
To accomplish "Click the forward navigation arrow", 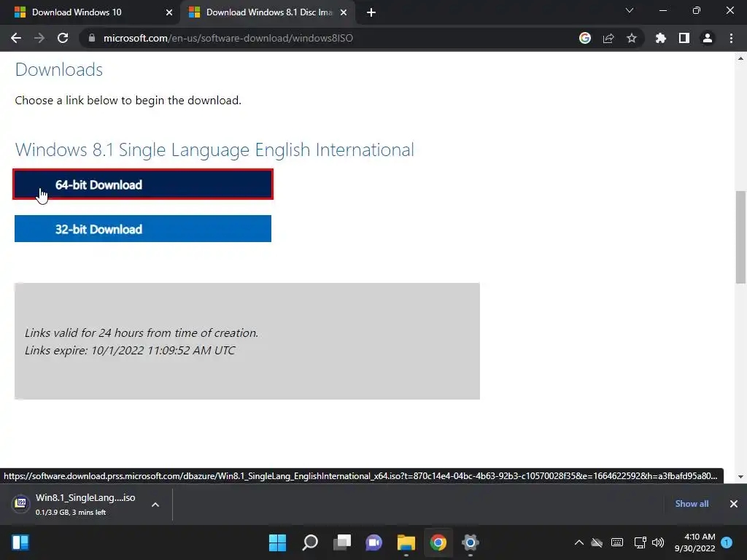I will point(39,38).
